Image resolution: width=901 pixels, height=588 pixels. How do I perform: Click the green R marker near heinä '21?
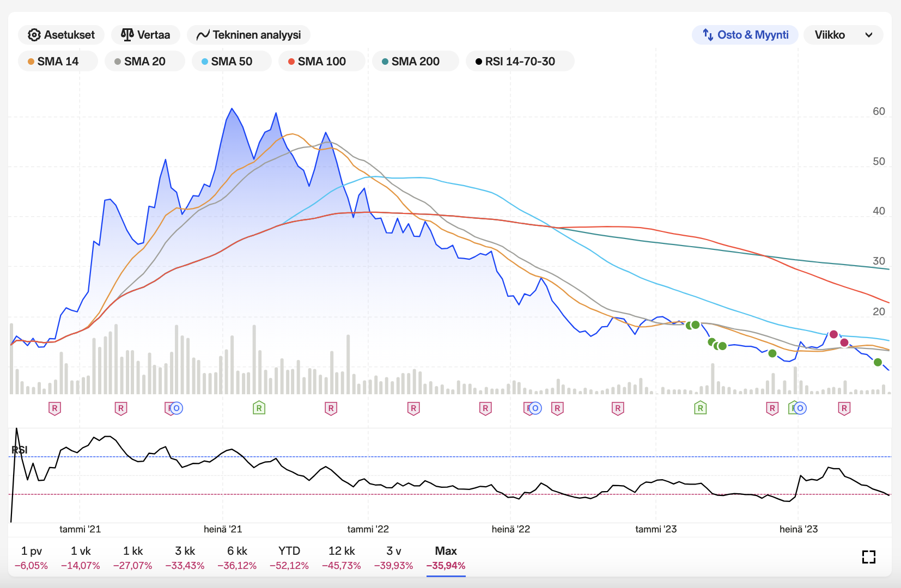pos(259,408)
